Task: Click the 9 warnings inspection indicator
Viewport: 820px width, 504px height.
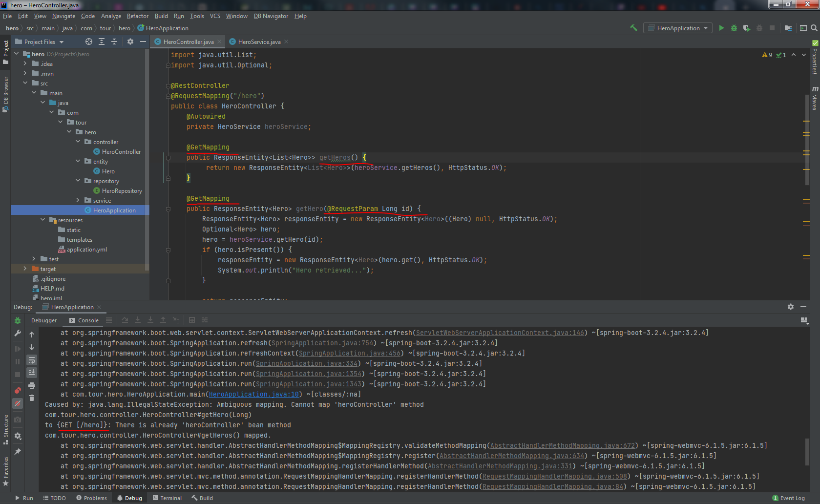Action: pos(767,55)
